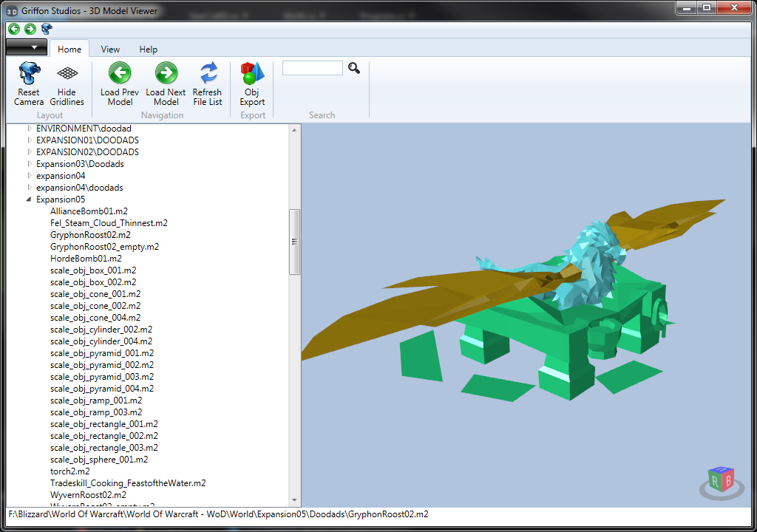The image size is (757, 532).
Task: Refresh the file list
Action: click(x=208, y=83)
